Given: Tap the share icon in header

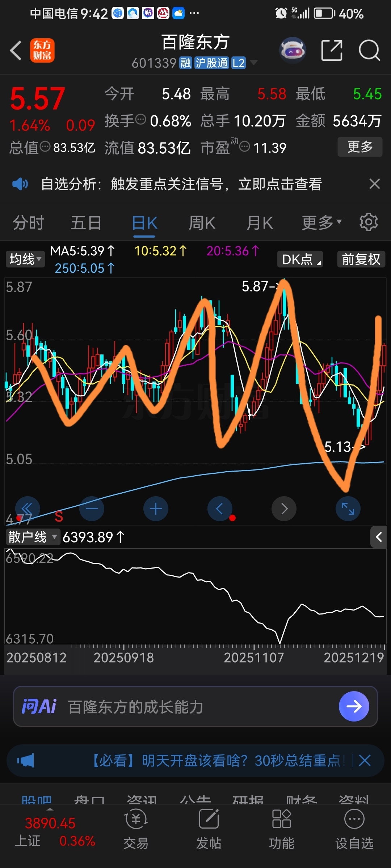Looking at the screenshot, I should click(x=332, y=50).
